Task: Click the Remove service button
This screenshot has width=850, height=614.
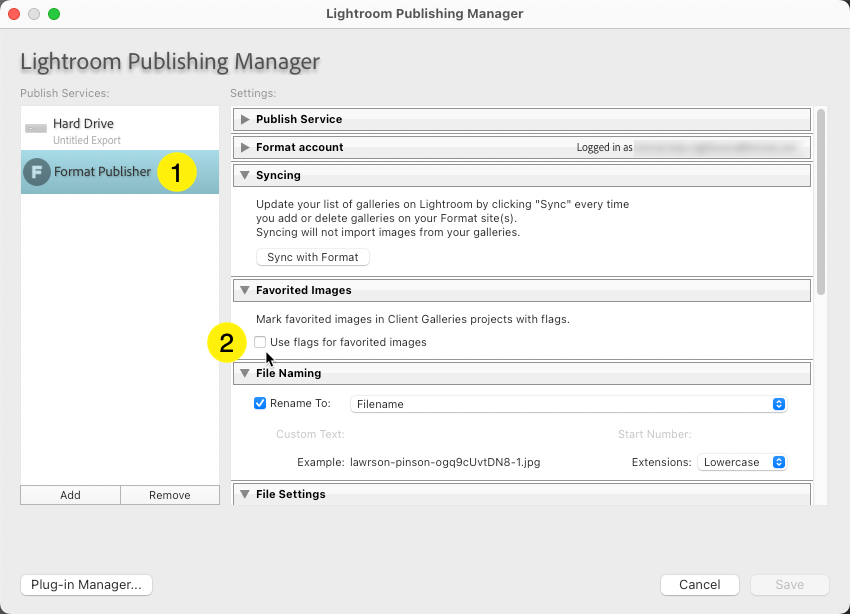Action: [169, 495]
